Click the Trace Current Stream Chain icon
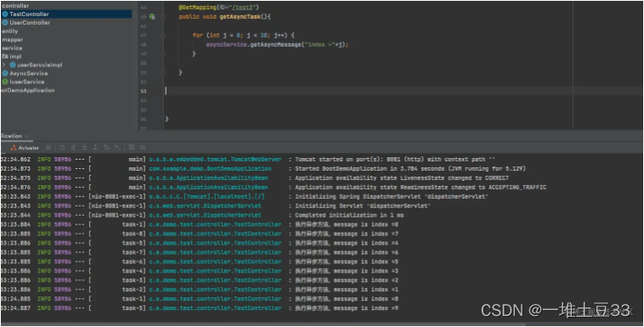Viewport: 644px width, 327px height. pos(143,147)
